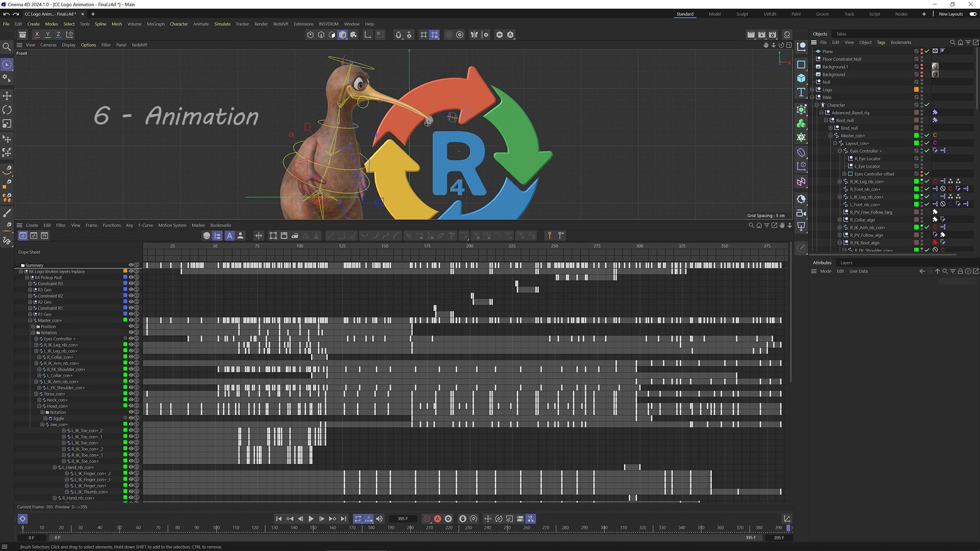Go to end of animation
This screenshot has height=551, width=980.
(344, 519)
